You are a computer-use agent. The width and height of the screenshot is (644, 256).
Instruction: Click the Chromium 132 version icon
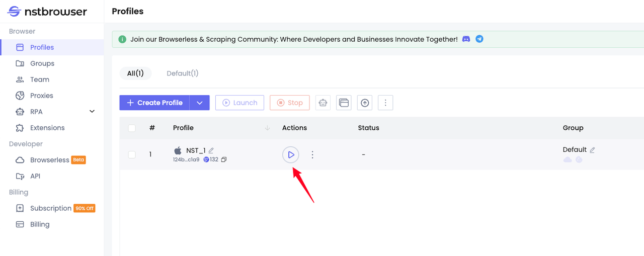tap(206, 159)
